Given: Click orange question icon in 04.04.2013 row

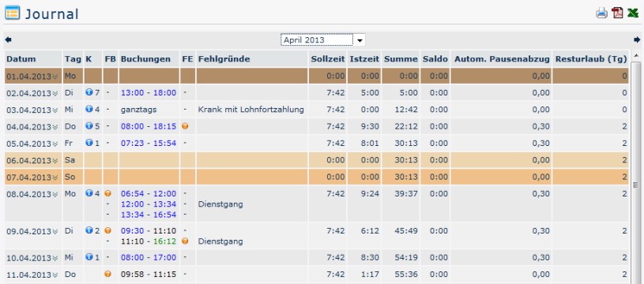Looking at the screenshot, I should point(185,126).
